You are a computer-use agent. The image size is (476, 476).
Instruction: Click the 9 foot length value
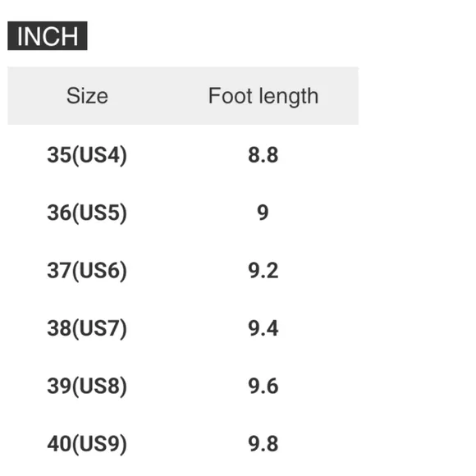click(263, 213)
